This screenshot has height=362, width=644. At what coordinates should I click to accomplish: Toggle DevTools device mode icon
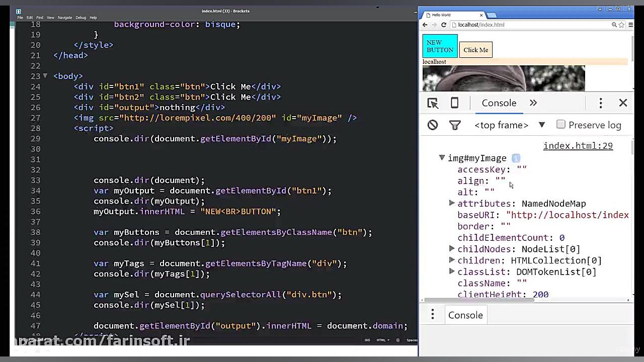click(x=454, y=103)
